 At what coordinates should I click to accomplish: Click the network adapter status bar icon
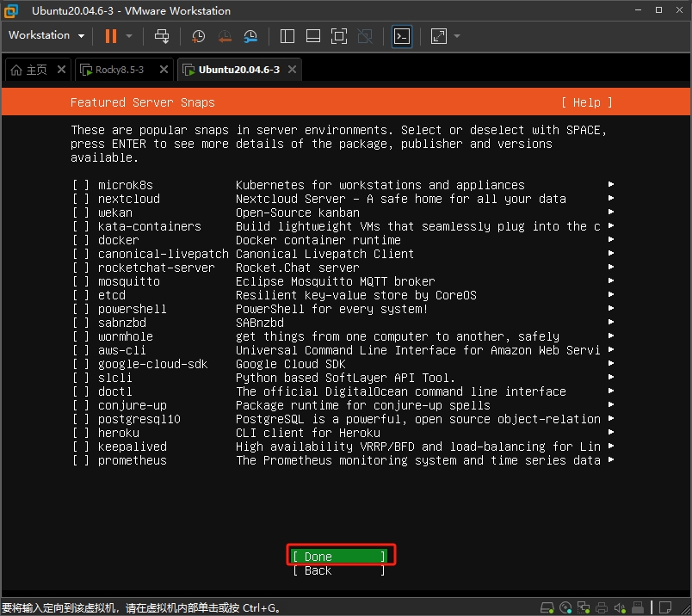pos(584,607)
